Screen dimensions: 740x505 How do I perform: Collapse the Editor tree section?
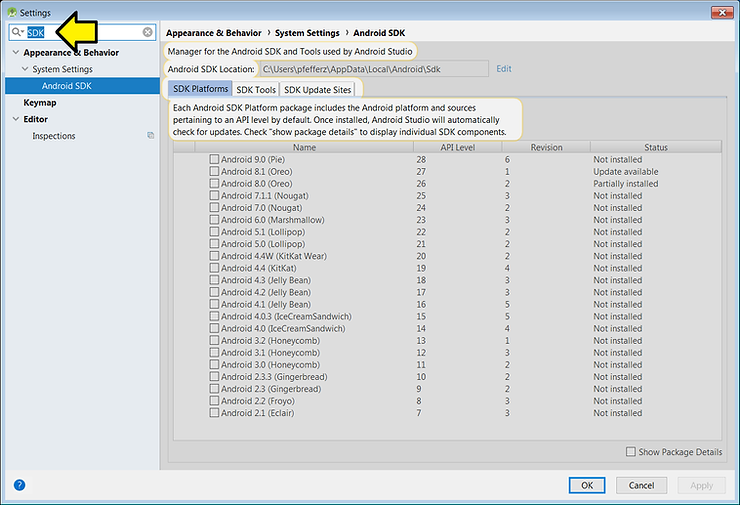pos(14,119)
